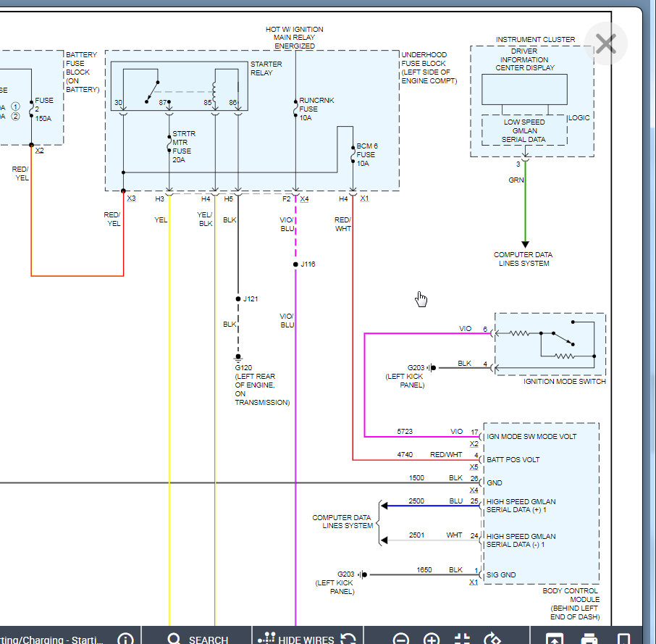Click COMPUTER DATA LINES SYSTEM near bracket
656x644 pixels.
342,522
